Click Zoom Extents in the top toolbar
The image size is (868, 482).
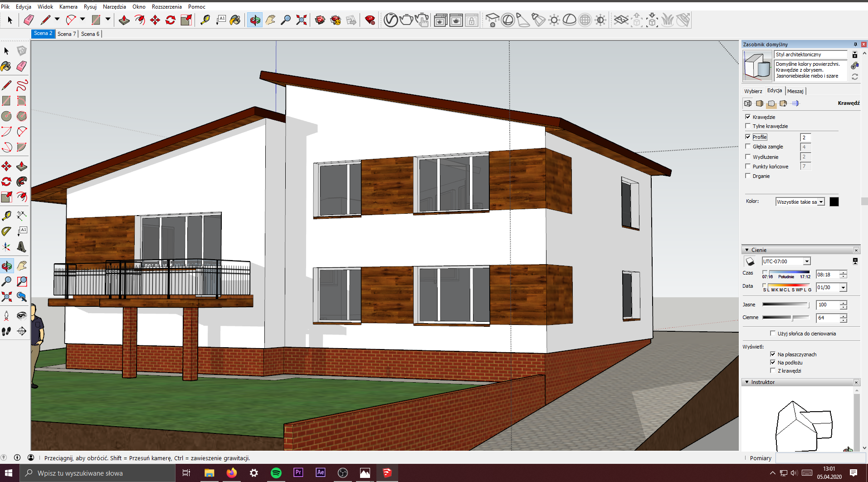click(x=301, y=20)
